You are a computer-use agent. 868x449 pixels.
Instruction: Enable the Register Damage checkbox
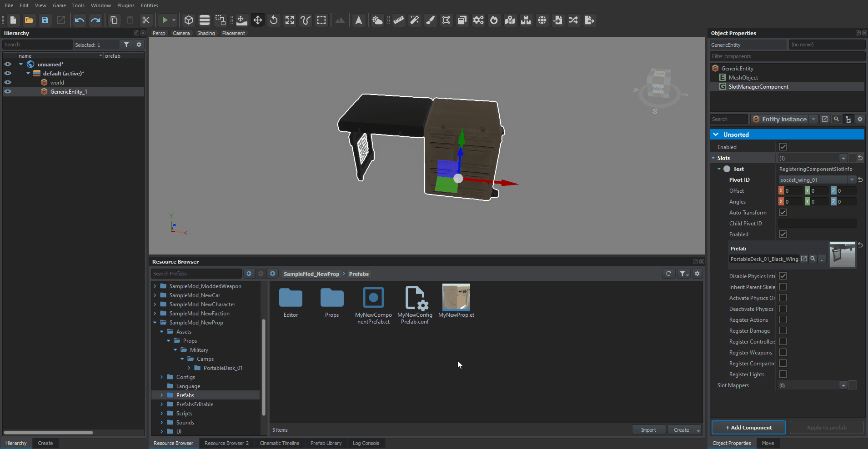coord(783,330)
